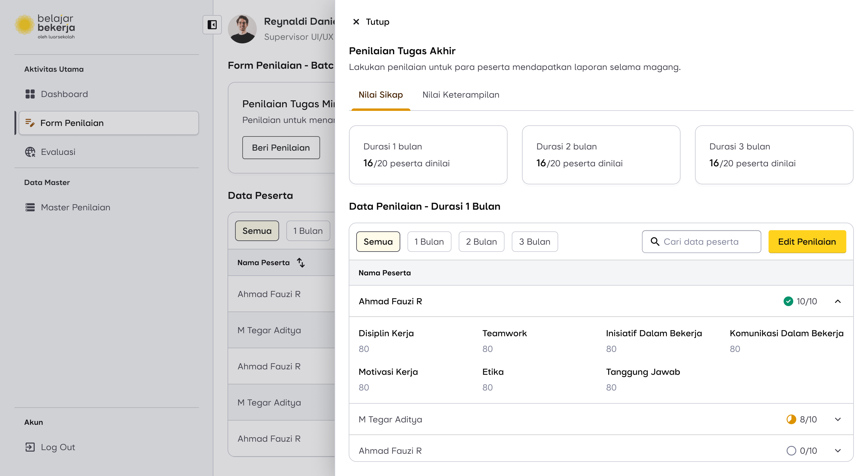
Task: Click the Log Out icon
Action: (x=30, y=447)
